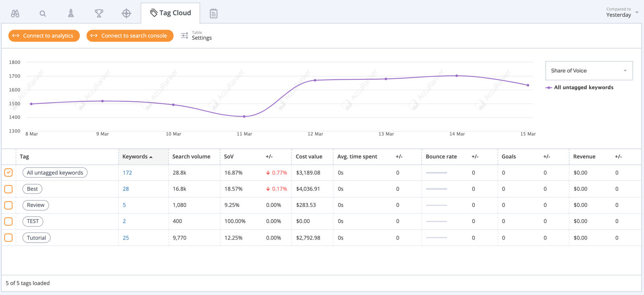Click Connect to analytics button
The width and height of the screenshot is (644, 295).
(44, 36)
